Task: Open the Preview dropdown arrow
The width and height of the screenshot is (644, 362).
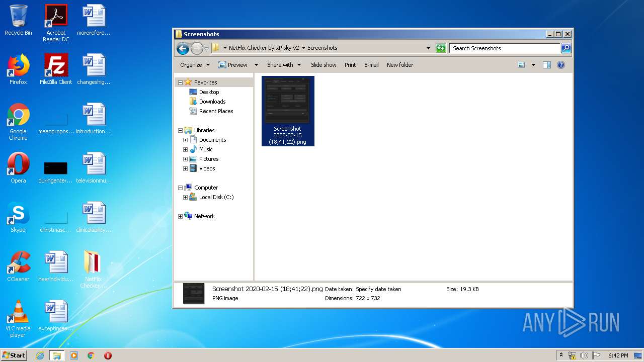Action: point(256,65)
